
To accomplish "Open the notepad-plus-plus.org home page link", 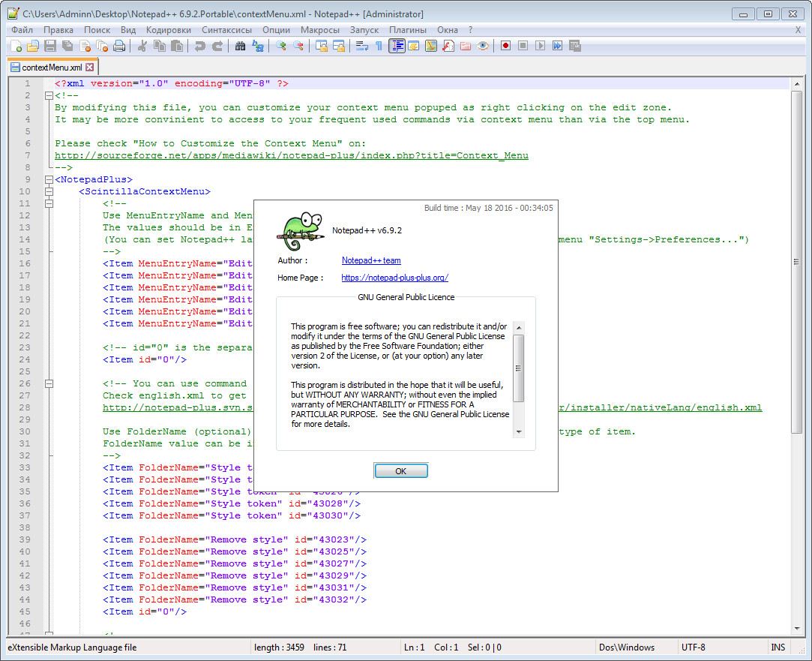I will coord(394,278).
